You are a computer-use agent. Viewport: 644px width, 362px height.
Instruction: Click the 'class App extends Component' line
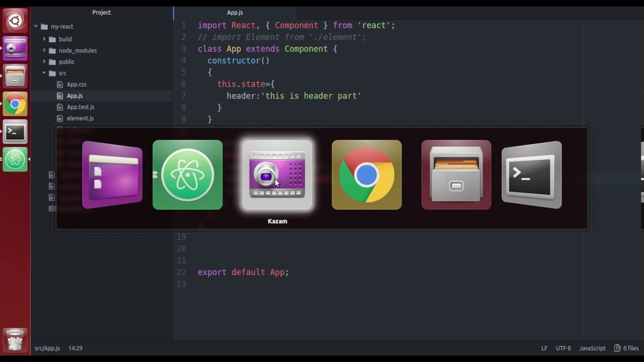pos(268,49)
